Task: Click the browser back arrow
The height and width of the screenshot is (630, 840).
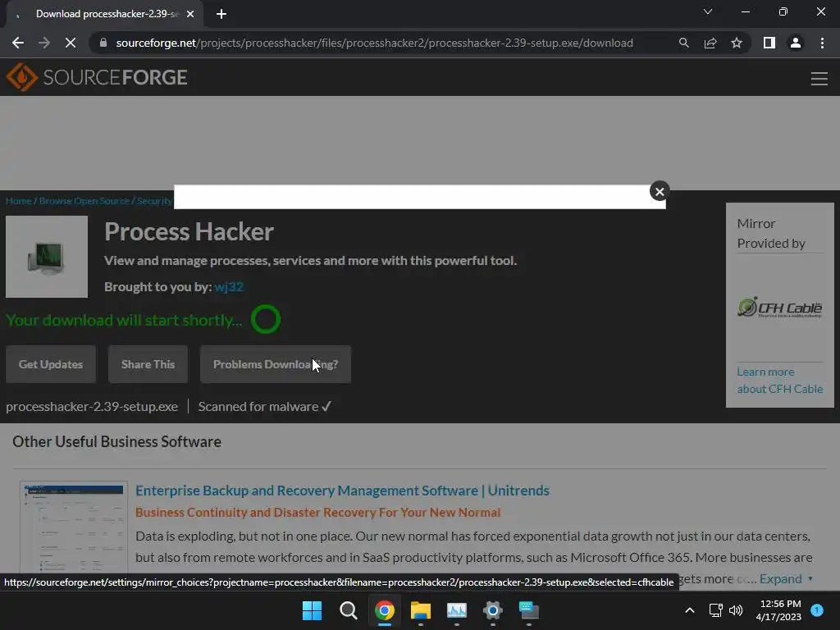Action: point(18,43)
